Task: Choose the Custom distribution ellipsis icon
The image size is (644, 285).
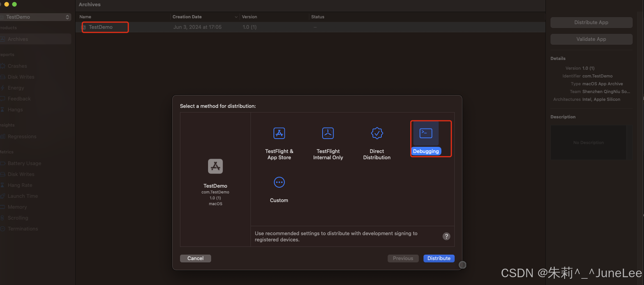Action: tap(279, 182)
